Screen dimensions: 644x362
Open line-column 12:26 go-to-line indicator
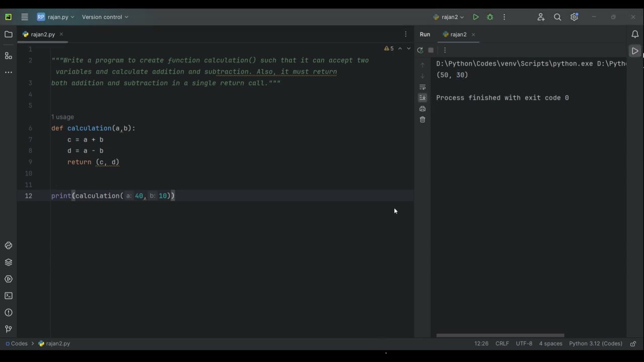[481, 343]
